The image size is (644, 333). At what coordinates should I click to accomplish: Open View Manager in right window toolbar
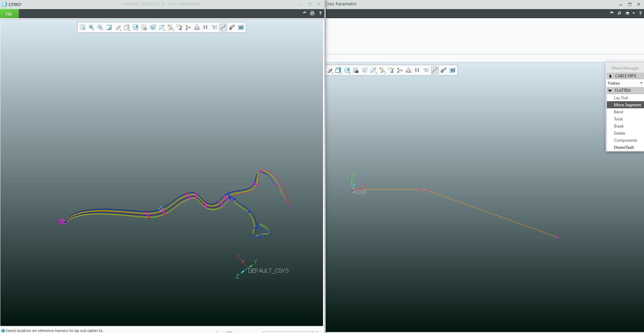coord(356,70)
